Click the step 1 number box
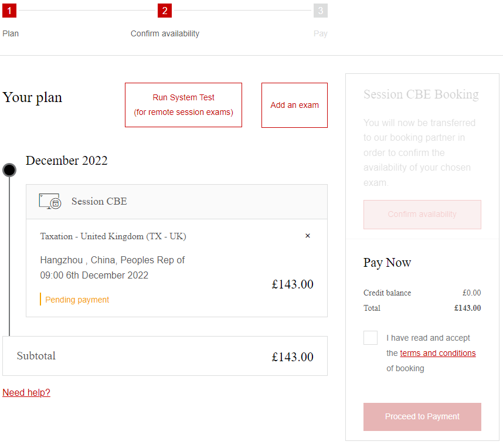503x448 pixels. pyautogui.click(x=9, y=11)
